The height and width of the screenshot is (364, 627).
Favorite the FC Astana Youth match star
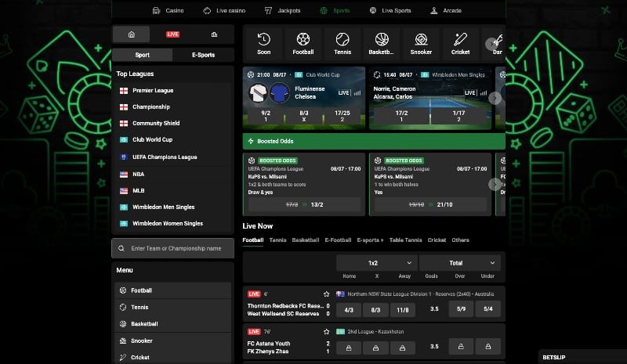click(x=326, y=332)
